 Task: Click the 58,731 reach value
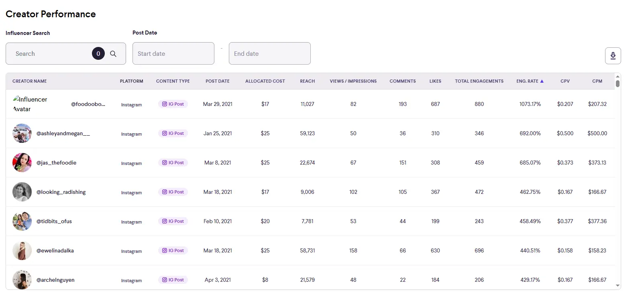(x=308, y=250)
